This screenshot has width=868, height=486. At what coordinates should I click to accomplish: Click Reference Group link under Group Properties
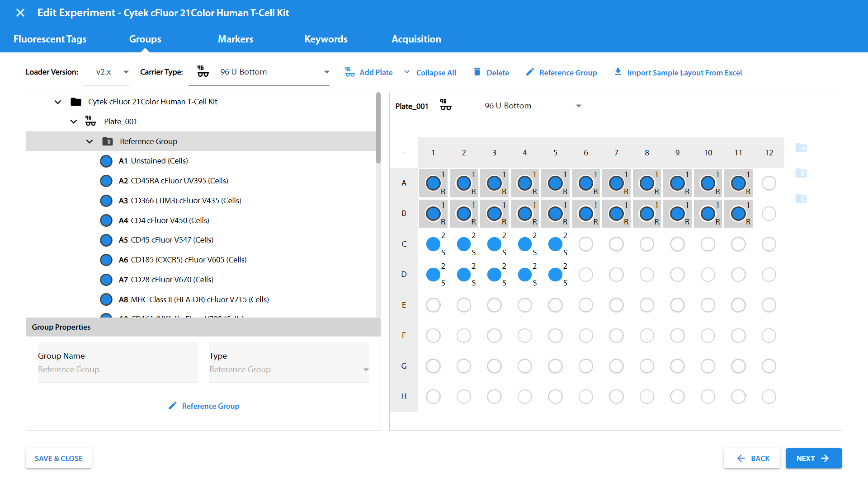click(x=211, y=406)
